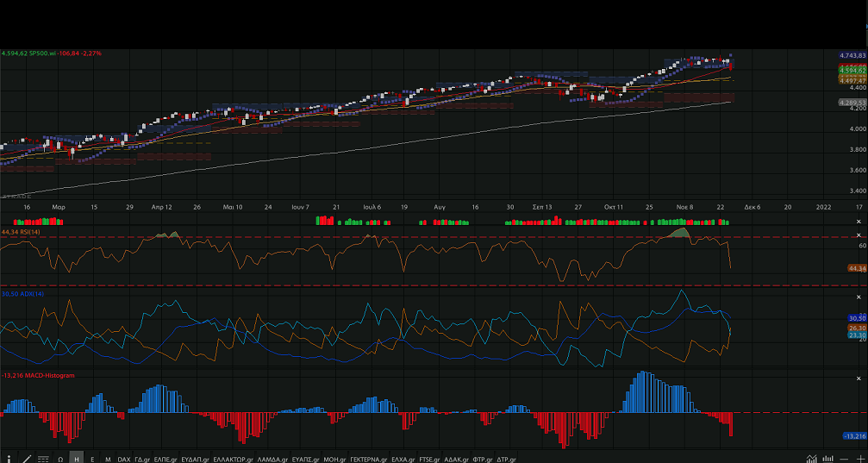Click the 4.743,83 price axis marker

click(852, 55)
